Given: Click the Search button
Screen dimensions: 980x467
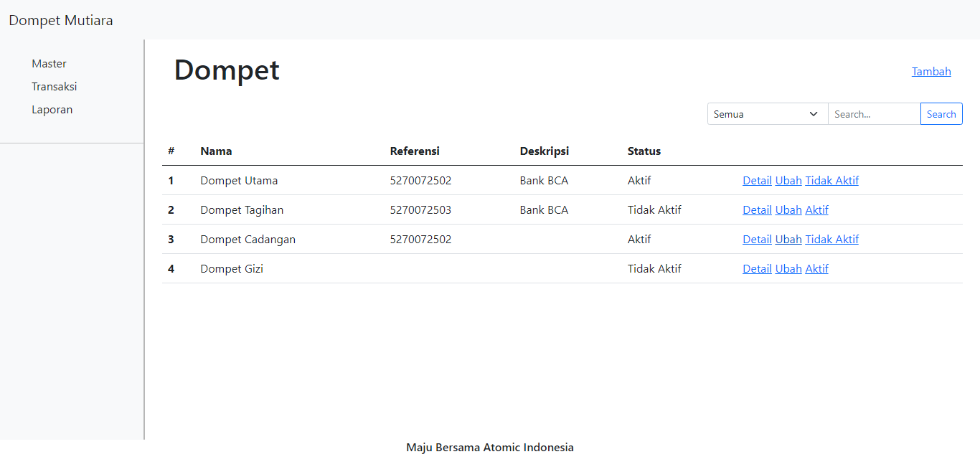Looking at the screenshot, I should pyautogui.click(x=941, y=113).
